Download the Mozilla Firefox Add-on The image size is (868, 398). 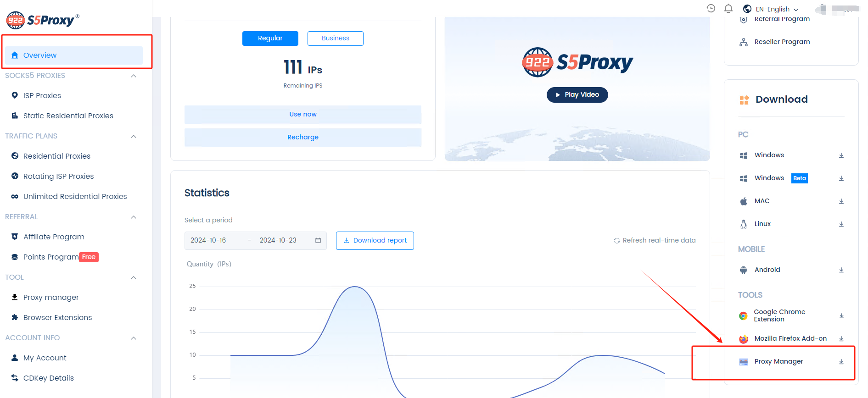click(841, 339)
